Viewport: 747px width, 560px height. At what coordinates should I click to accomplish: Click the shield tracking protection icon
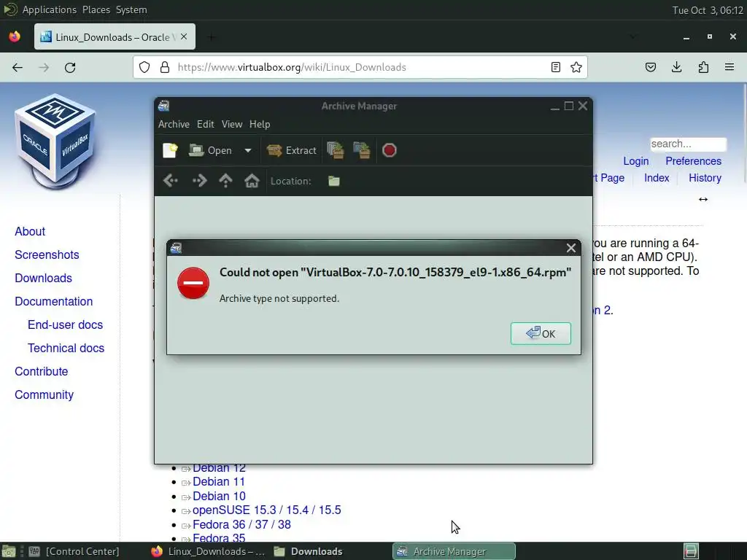point(144,67)
